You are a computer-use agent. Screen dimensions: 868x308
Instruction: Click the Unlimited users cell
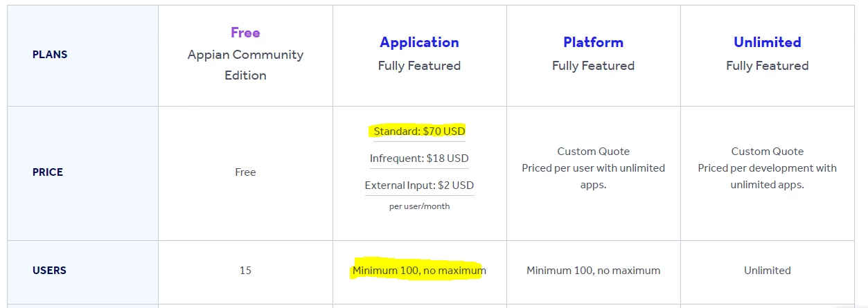[767, 271]
